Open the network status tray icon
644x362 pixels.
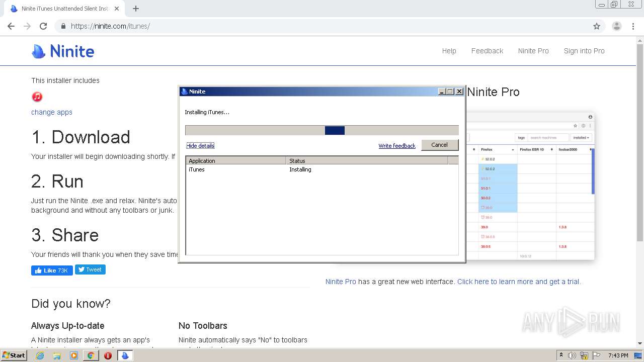[x=584, y=355]
